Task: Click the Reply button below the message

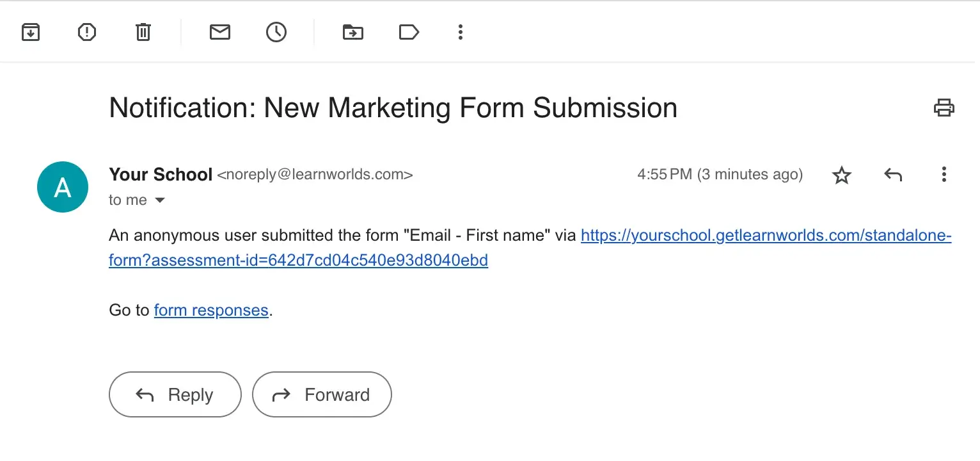Action: pyautogui.click(x=175, y=394)
